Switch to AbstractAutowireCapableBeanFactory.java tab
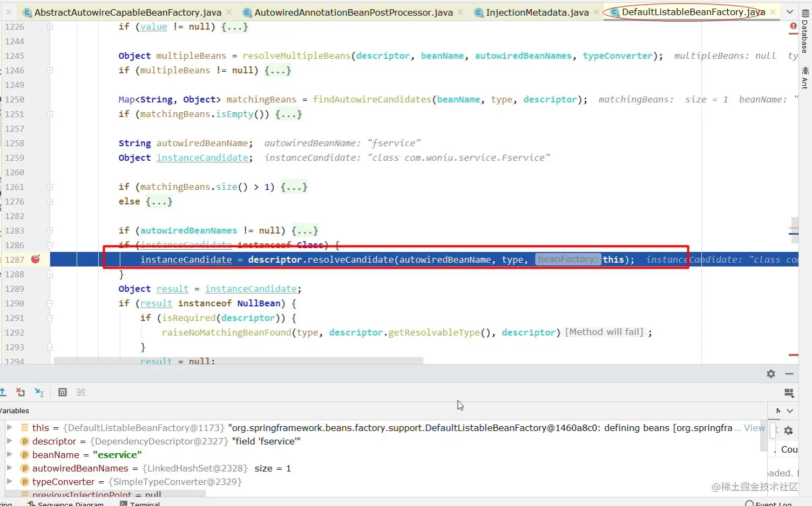Screen dimensions: 812x506 127,12
